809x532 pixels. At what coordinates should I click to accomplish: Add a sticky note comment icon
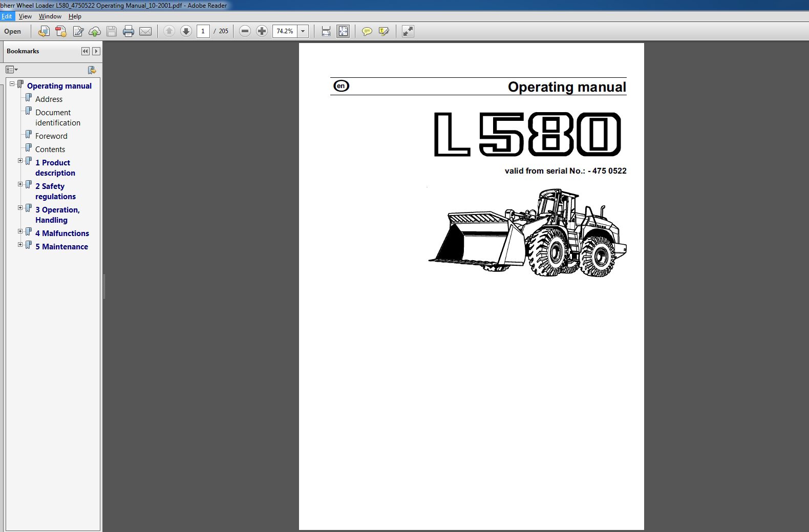tap(367, 31)
